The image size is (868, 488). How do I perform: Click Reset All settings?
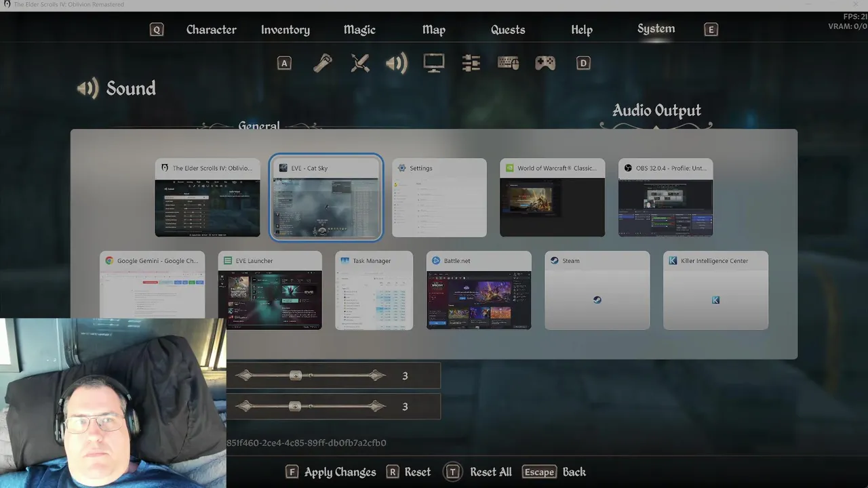[491, 472]
